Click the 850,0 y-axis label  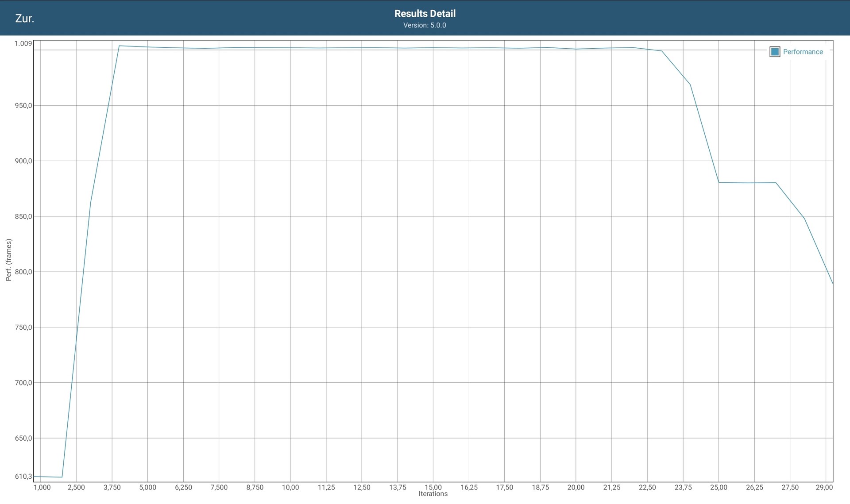23,216
